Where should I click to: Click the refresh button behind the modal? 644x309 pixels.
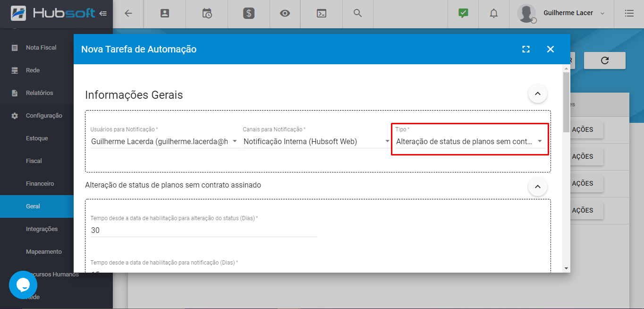click(x=604, y=60)
